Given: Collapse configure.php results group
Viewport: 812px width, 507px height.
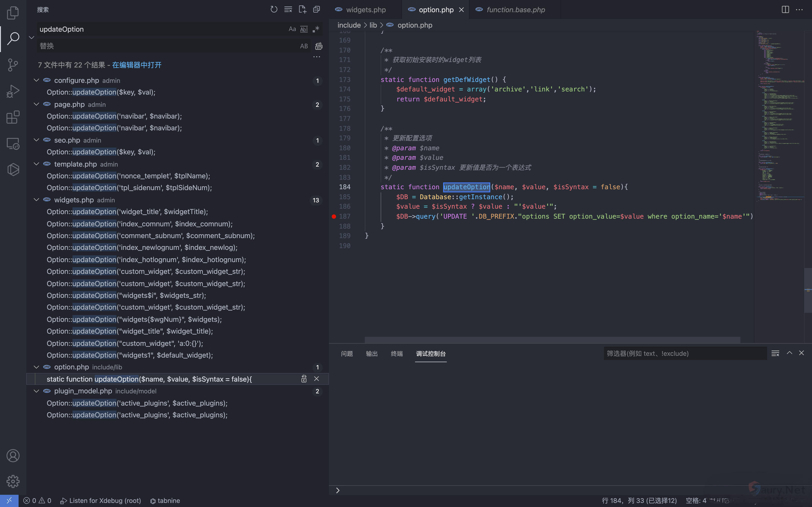Looking at the screenshot, I should click(x=36, y=81).
